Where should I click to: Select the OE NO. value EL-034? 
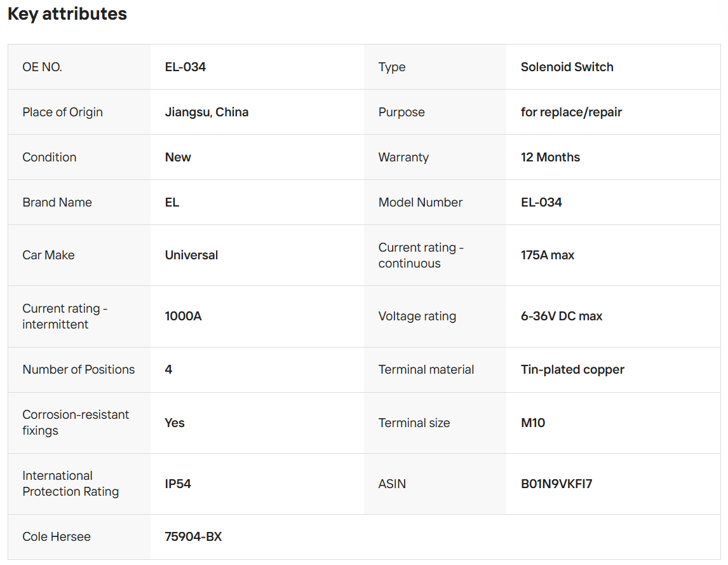point(185,67)
